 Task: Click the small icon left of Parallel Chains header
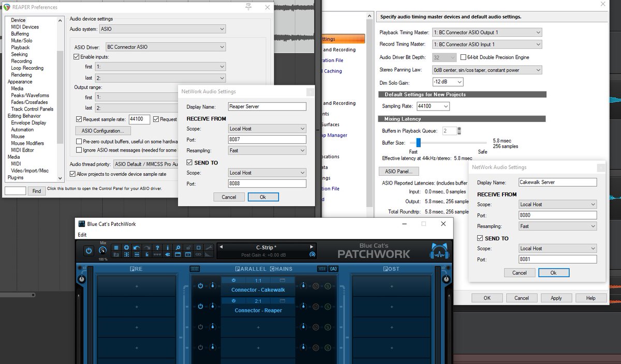pos(195,269)
